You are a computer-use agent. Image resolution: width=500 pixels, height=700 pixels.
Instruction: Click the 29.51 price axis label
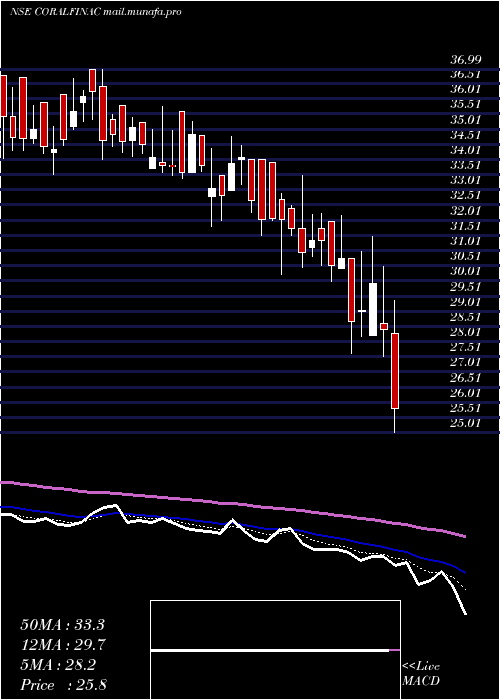[464, 287]
